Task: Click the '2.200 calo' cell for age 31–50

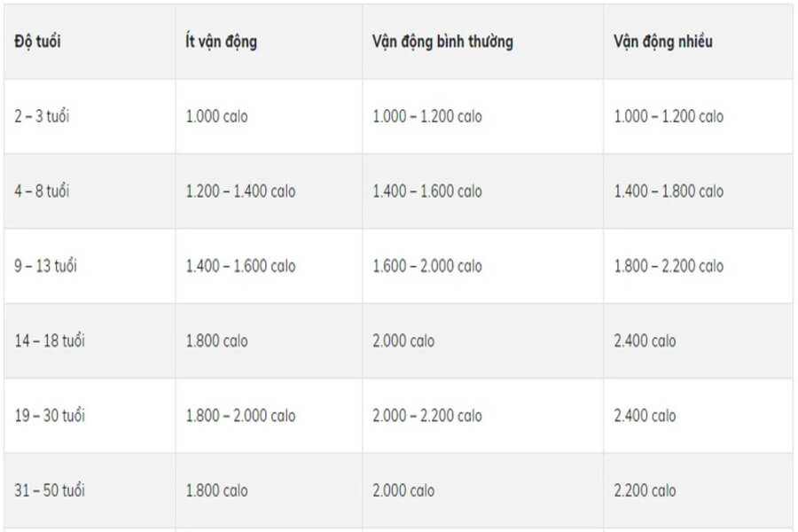Action: click(x=645, y=490)
